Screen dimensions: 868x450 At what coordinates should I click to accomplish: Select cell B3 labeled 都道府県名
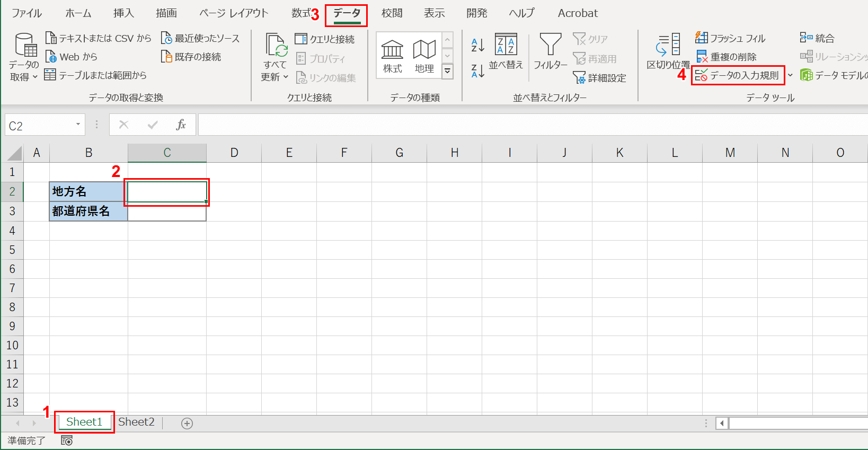point(88,211)
